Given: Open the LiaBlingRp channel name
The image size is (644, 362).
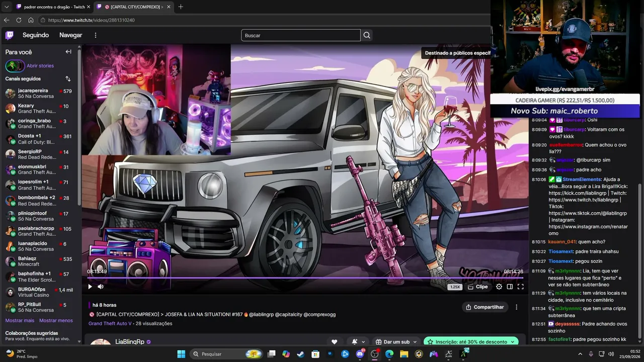Looking at the screenshot, I should point(130,342).
